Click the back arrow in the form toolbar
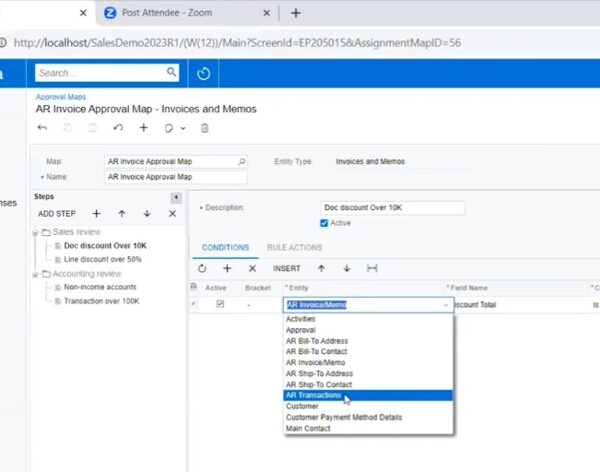The width and height of the screenshot is (600, 472). coord(42,128)
